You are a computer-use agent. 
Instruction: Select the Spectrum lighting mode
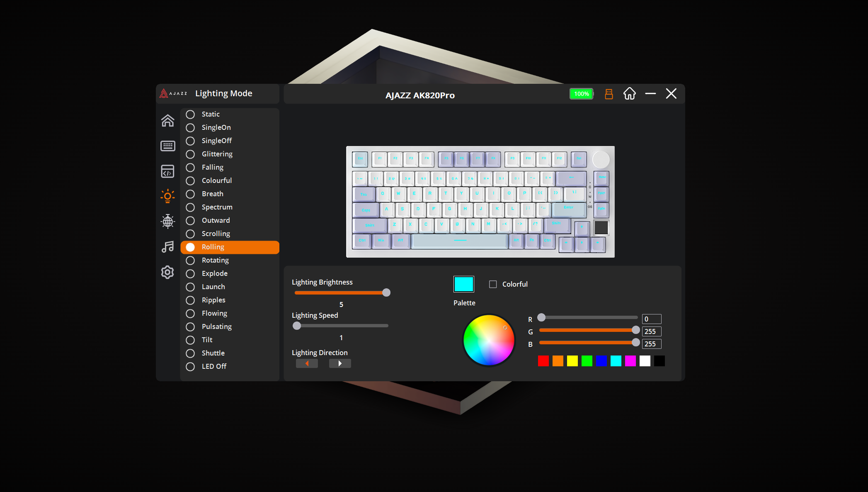(x=230, y=207)
